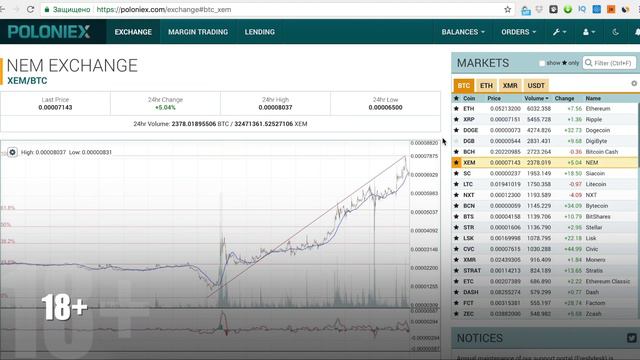This screenshot has height=360, width=640.
Task: Click the Twitter icon in Notices
Action: click(632, 338)
